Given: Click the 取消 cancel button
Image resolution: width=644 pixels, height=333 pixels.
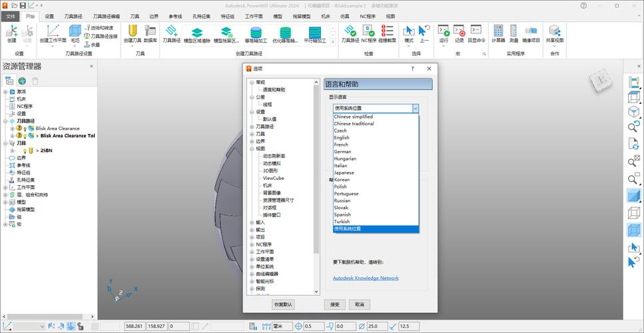Looking at the screenshot, I should click(360, 304).
